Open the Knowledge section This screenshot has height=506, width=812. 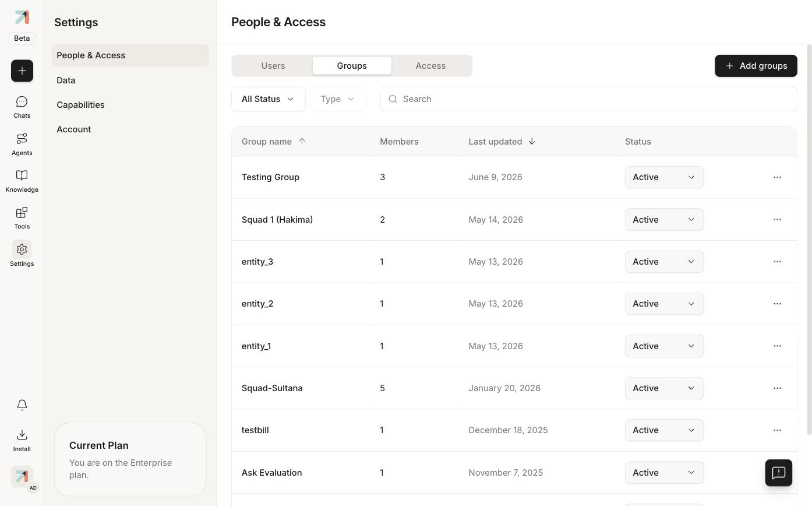[x=22, y=181]
